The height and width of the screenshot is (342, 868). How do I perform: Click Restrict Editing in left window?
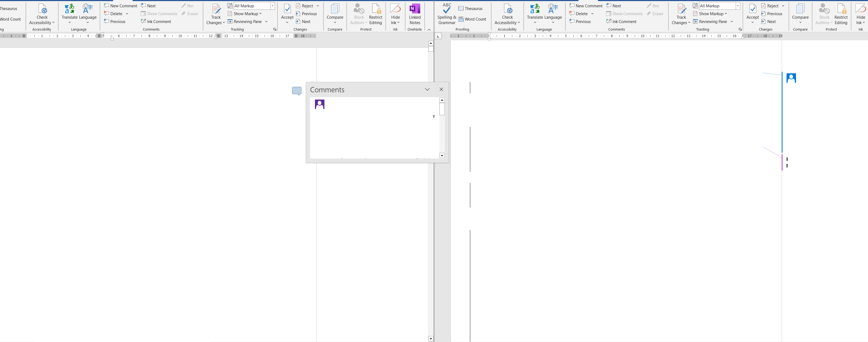click(x=375, y=14)
